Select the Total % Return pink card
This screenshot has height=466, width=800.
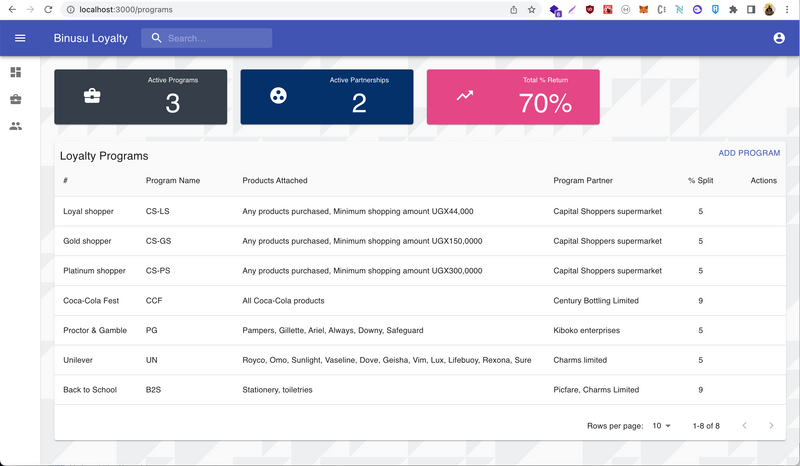513,97
